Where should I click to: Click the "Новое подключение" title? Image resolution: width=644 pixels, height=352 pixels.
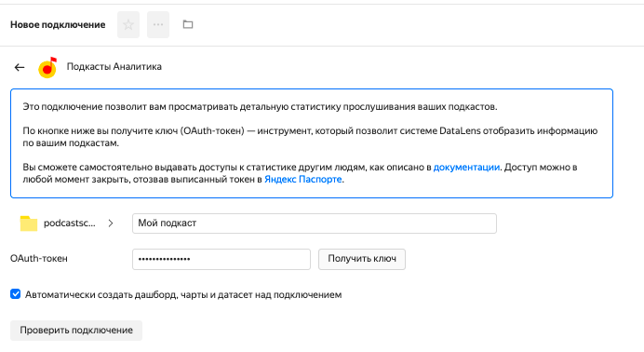pyautogui.click(x=58, y=24)
